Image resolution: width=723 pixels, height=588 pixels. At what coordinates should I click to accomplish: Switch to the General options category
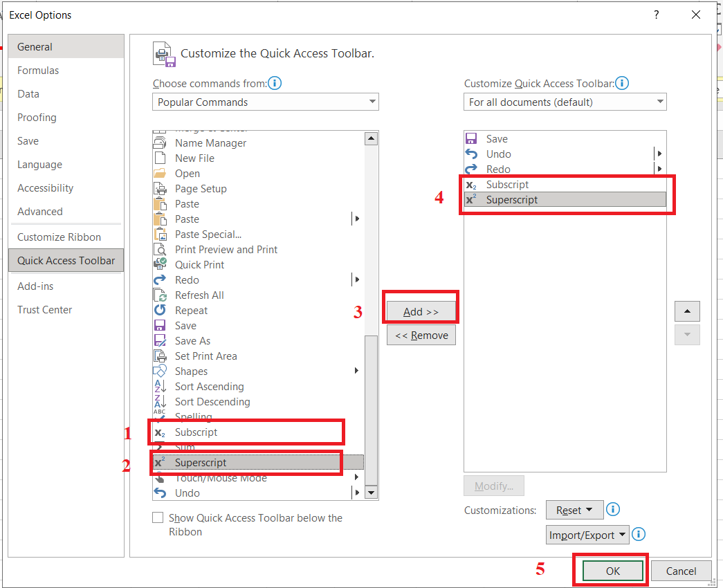(x=66, y=46)
